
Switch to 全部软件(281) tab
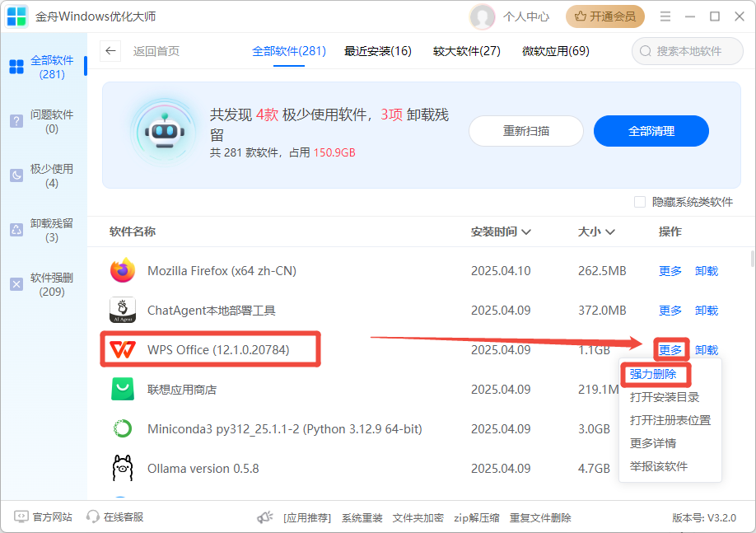pyautogui.click(x=289, y=51)
